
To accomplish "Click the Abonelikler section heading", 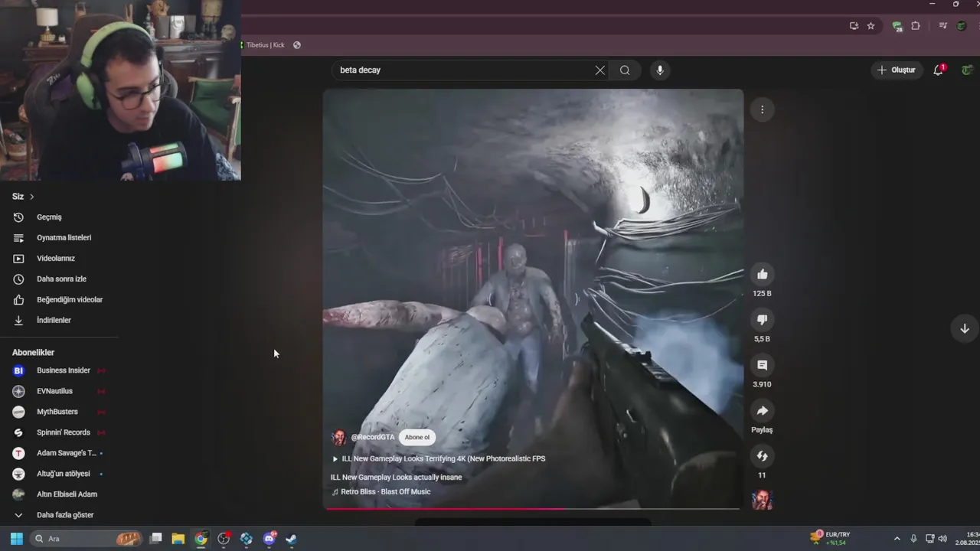I will pos(33,353).
